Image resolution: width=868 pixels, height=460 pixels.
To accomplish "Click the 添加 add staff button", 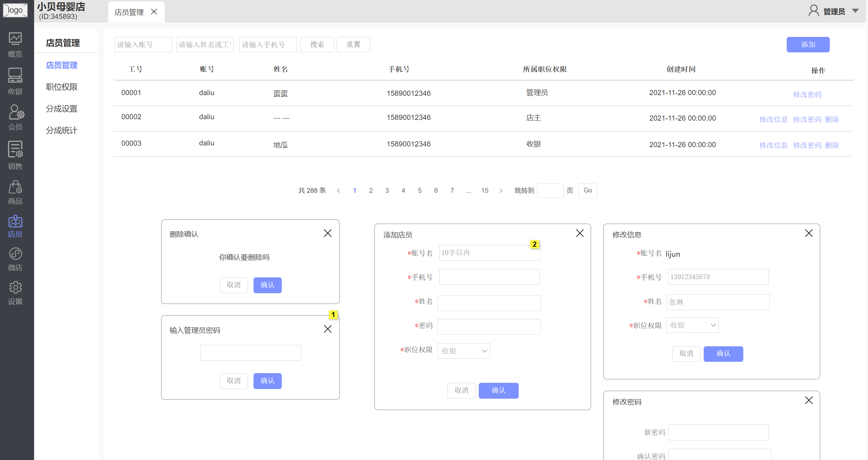I will (808, 44).
